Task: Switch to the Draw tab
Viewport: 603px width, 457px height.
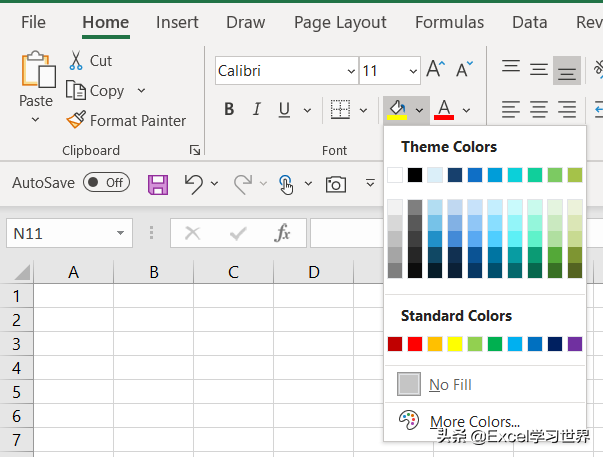Action: (x=246, y=22)
